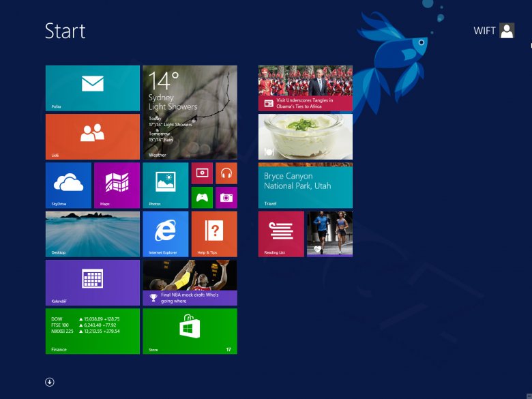Open the Kalendář calendar tile
The height and width of the screenshot is (399, 532).
pos(93,282)
